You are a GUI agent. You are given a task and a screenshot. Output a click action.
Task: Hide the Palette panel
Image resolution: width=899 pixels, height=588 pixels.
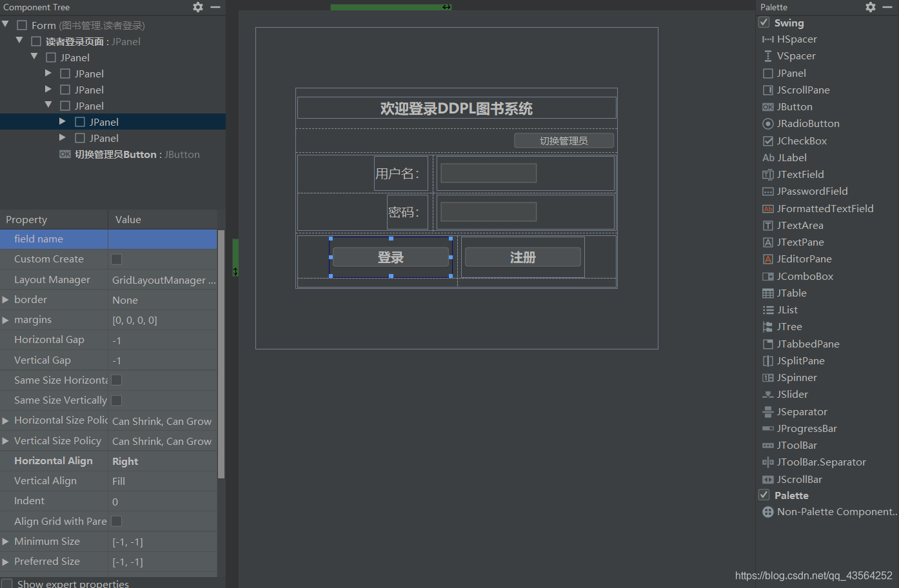point(887,7)
